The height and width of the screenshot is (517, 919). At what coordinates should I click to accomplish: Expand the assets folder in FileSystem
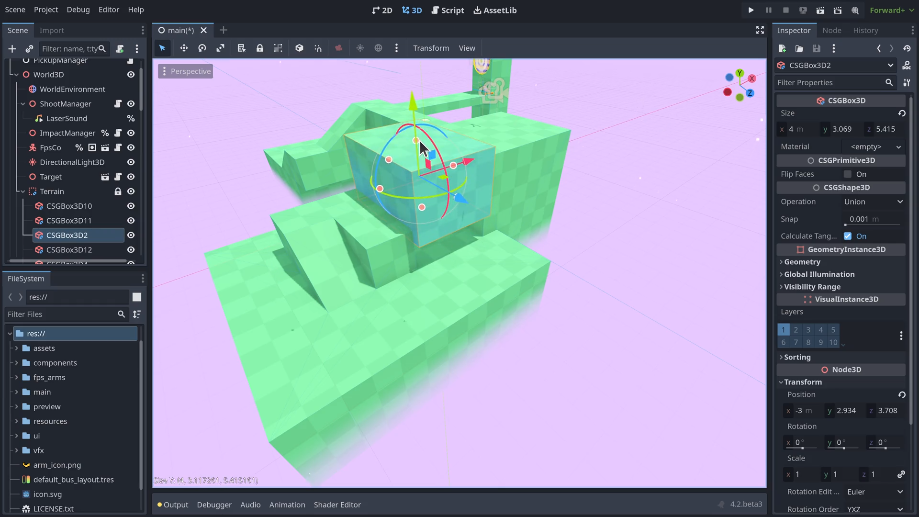(x=17, y=348)
